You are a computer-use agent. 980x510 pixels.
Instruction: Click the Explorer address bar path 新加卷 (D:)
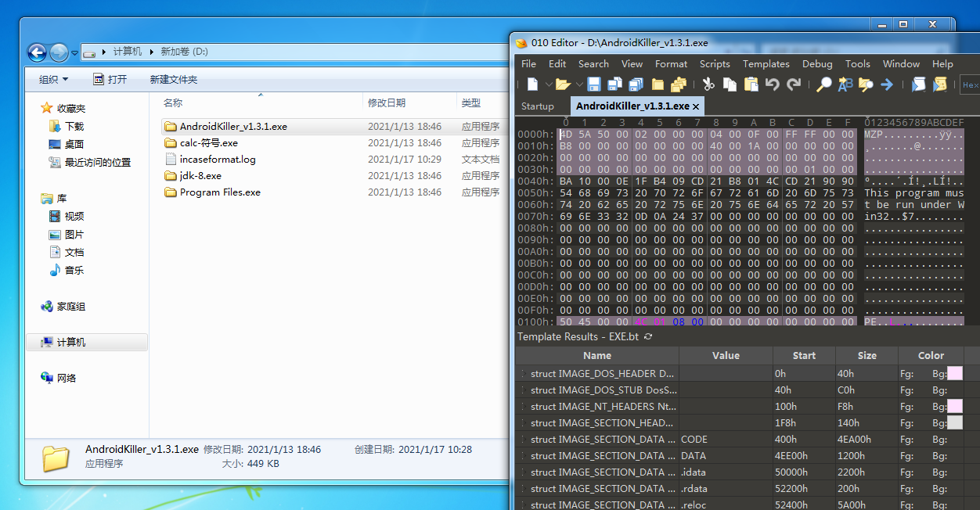coord(184,52)
